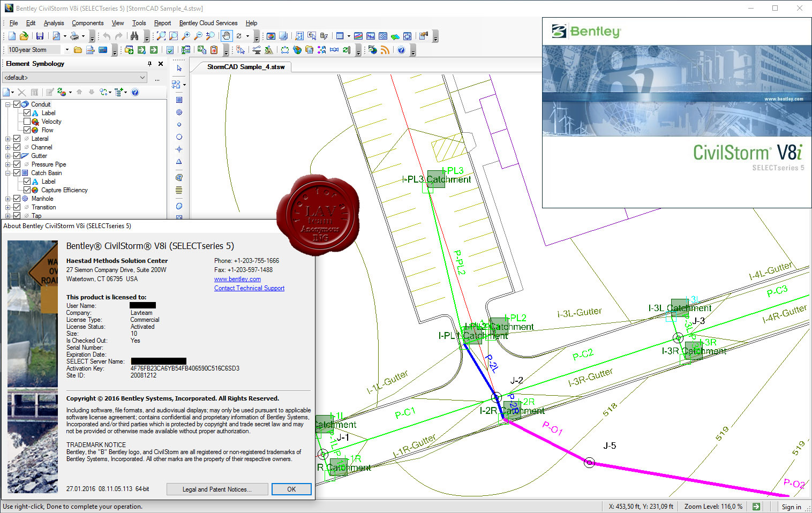812x513 pixels.
Task: Expand the Pressure Pipe tree node
Action: click(x=8, y=164)
